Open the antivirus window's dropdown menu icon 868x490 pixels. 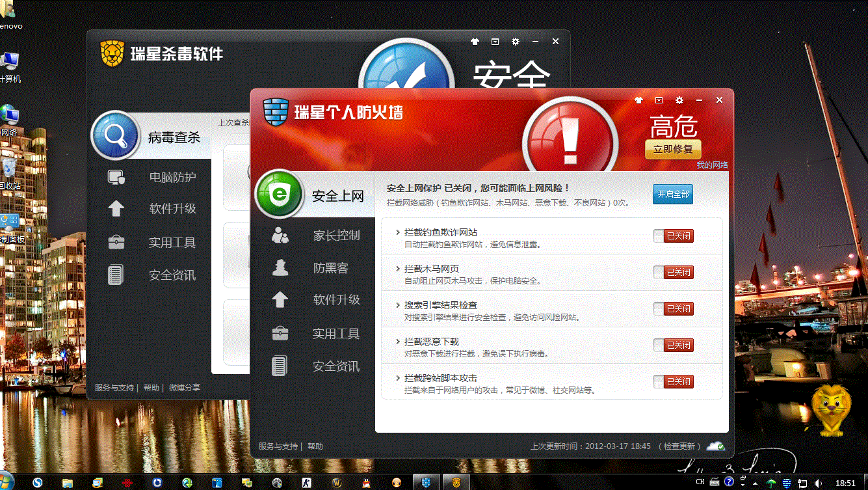[495, 42]
